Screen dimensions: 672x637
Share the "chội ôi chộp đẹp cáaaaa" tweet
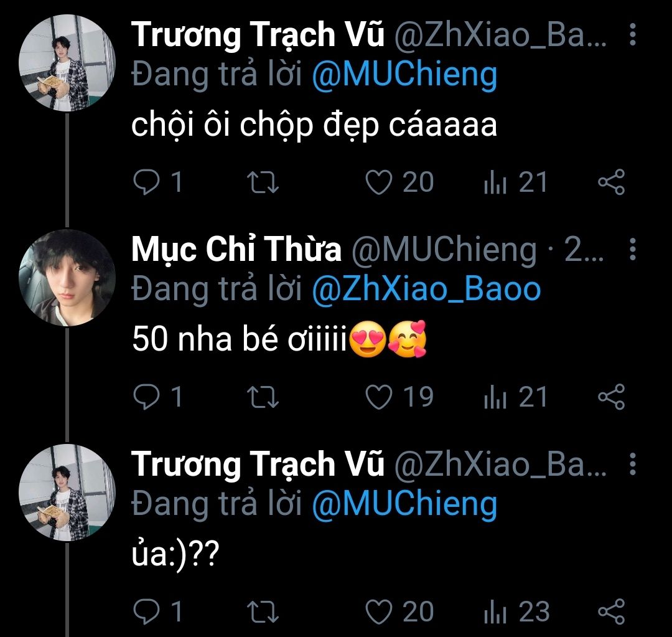pyautogui.click(x=610, y=182)
